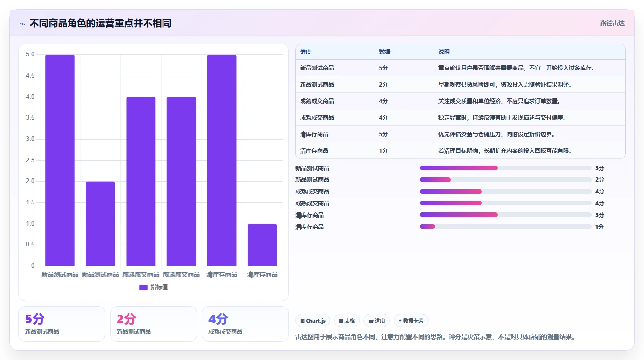Click the page title 不同商品角色的运营重点并不相同
This screenshot has height=360, width=644.
pos(100,24)
